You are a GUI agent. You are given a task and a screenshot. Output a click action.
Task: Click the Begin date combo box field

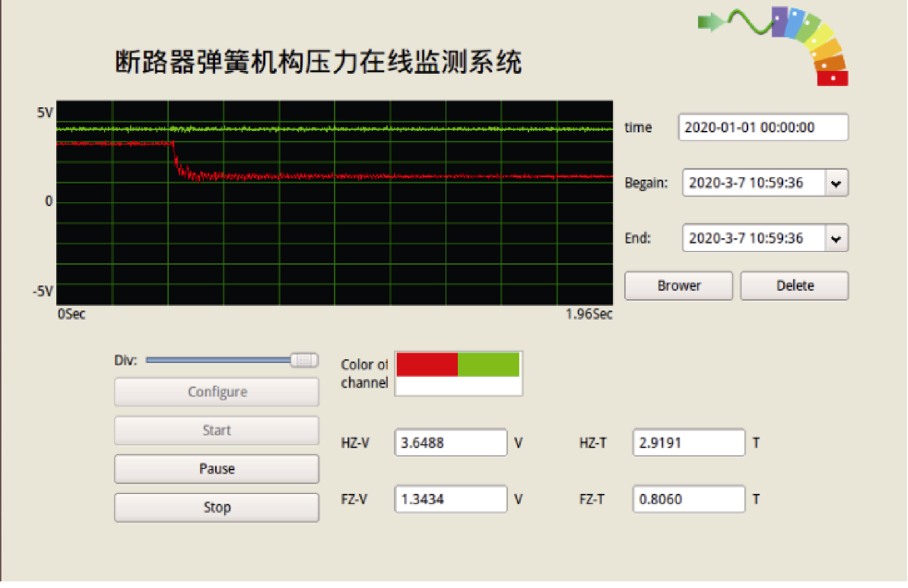coord(753,183)
